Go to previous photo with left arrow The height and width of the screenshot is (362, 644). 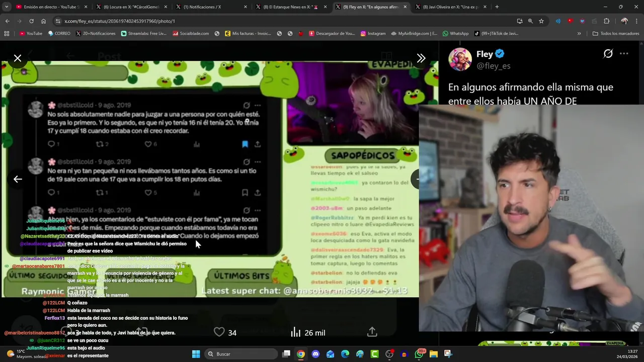(x=18, y=179)
